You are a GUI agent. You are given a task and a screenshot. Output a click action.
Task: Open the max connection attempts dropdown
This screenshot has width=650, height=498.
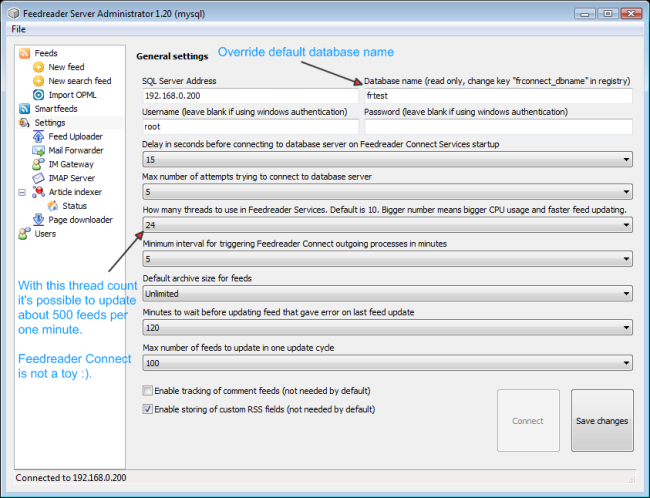click(x=387, y=192)
